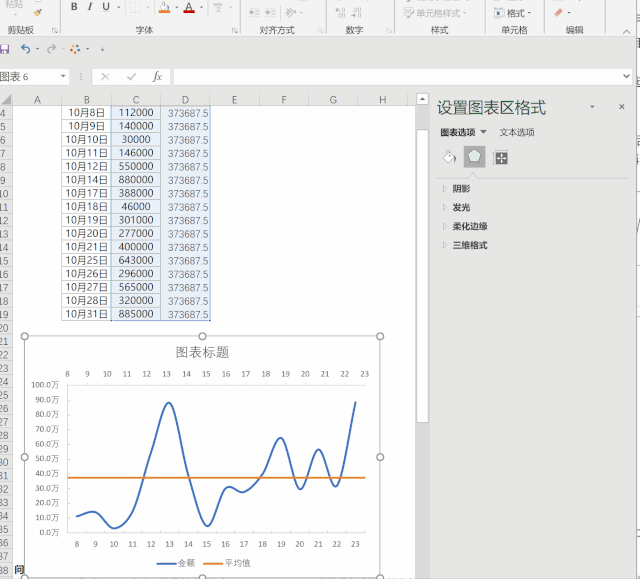
Task: Open 单元格样式 cell styles menu
Action: [435, 13]
